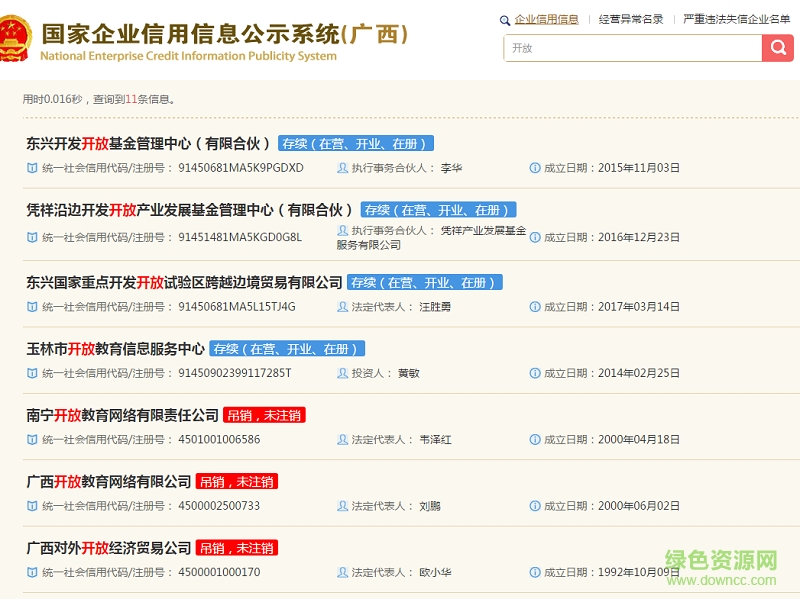
Task: Click the national emblem logo
Action: tap(14, 39)
